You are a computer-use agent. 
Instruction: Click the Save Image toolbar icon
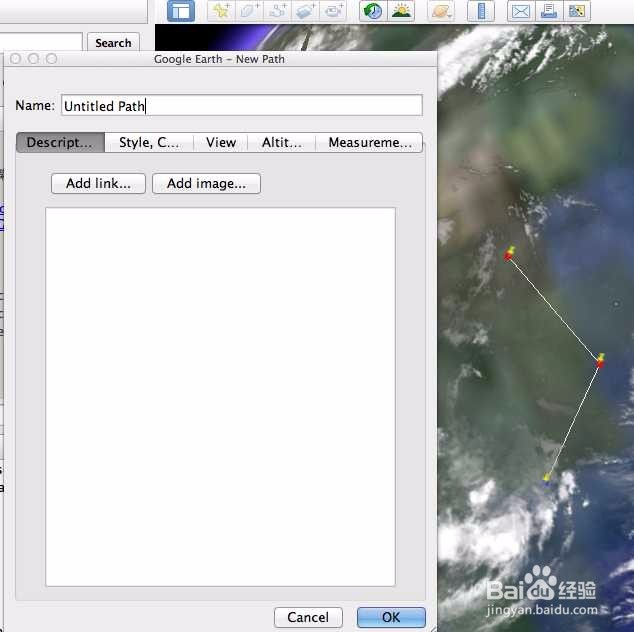click(x=577, y=11)
